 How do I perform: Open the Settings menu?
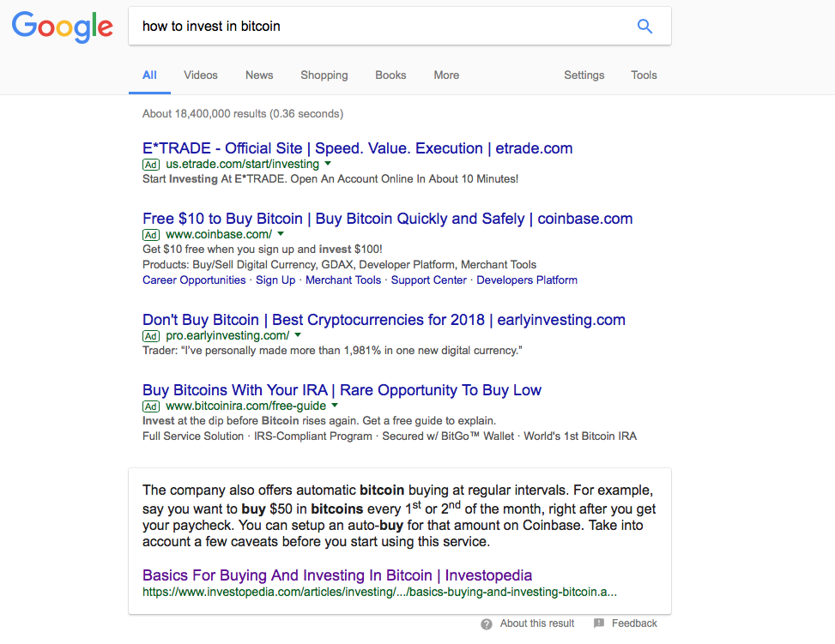pos(584,75)
